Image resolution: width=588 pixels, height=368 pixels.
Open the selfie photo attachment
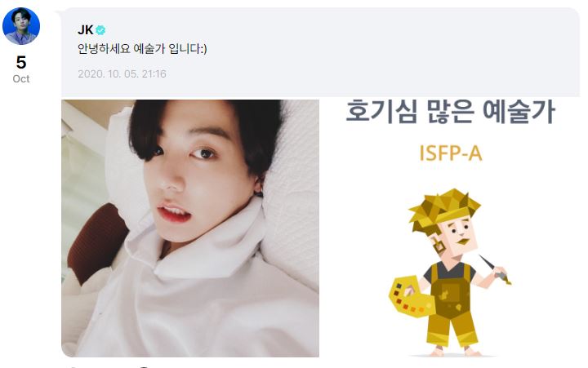[x=190, y=228]
